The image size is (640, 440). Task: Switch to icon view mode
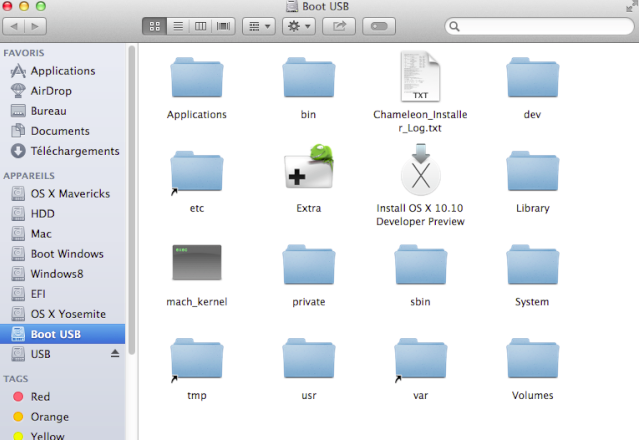[x=154, y=27]
